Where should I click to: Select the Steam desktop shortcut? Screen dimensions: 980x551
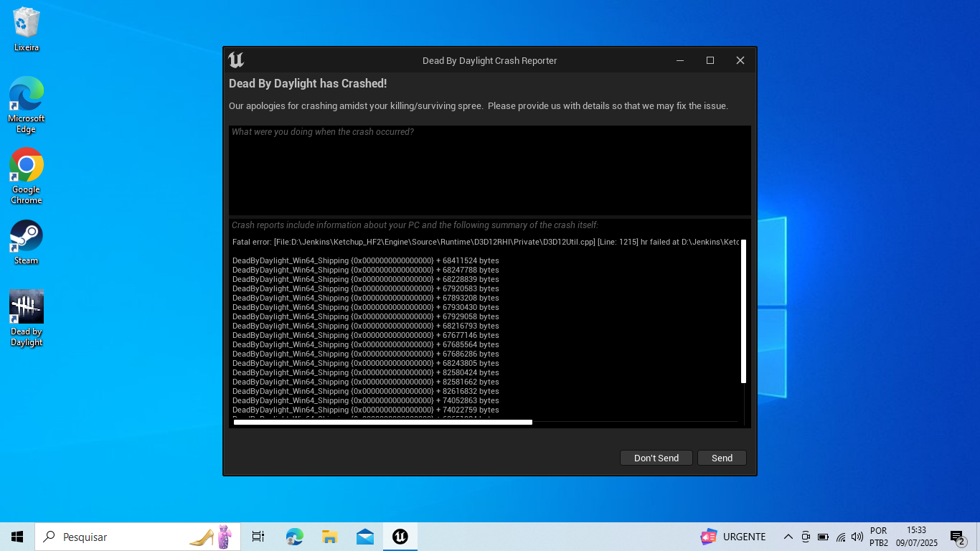tap(27, 242)
